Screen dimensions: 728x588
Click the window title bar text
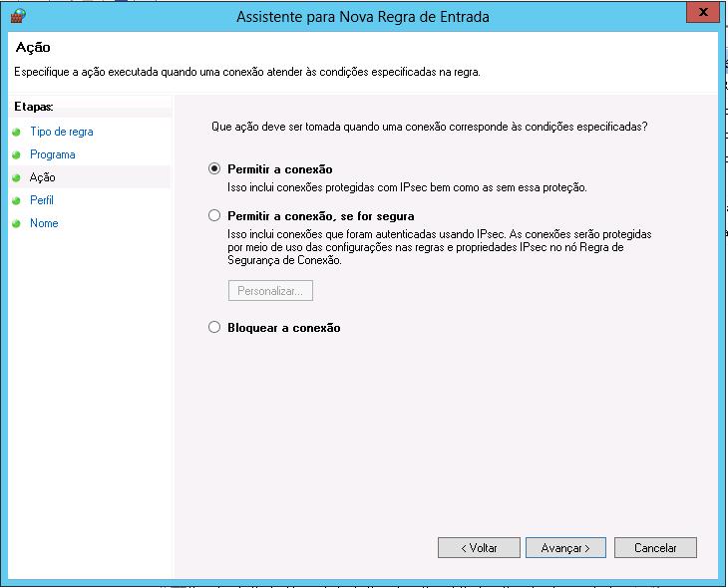pos(363,17)
